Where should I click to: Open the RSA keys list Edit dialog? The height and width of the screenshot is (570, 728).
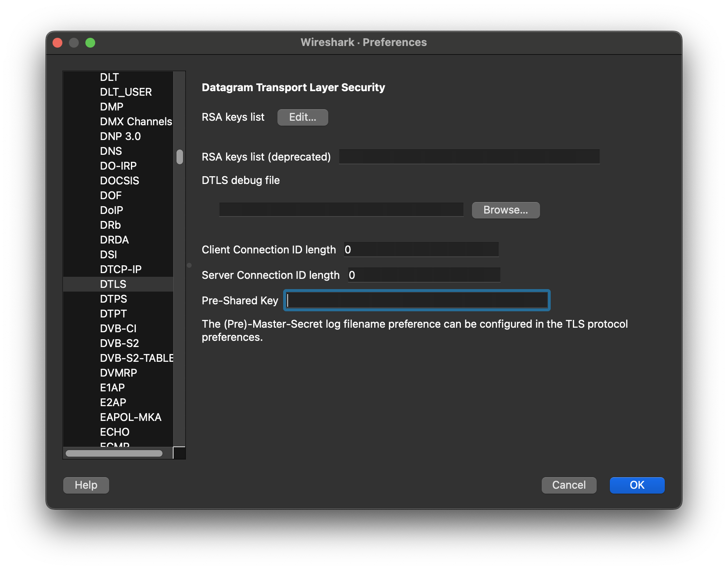point(302,117)
